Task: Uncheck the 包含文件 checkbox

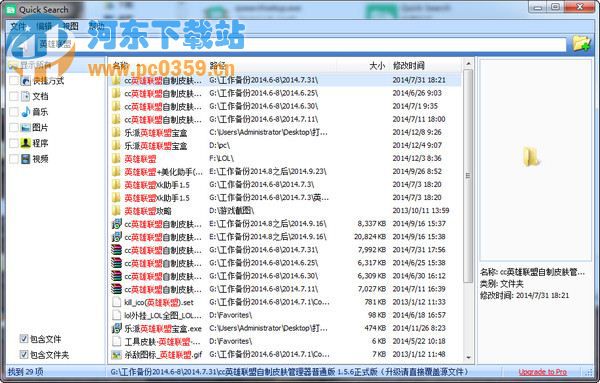Action: [24, 339]
